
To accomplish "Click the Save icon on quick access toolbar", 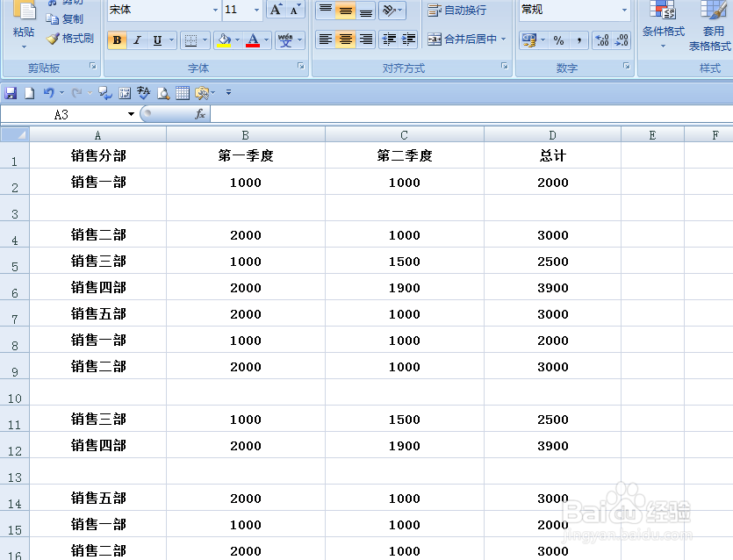I will (x=11, y=92).
